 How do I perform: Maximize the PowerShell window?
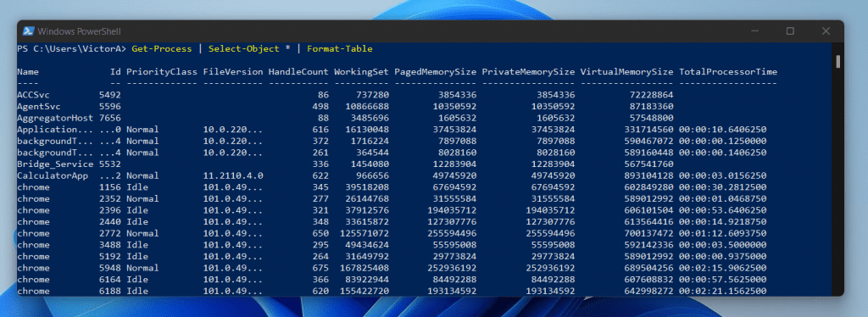(x=791, y=31)
